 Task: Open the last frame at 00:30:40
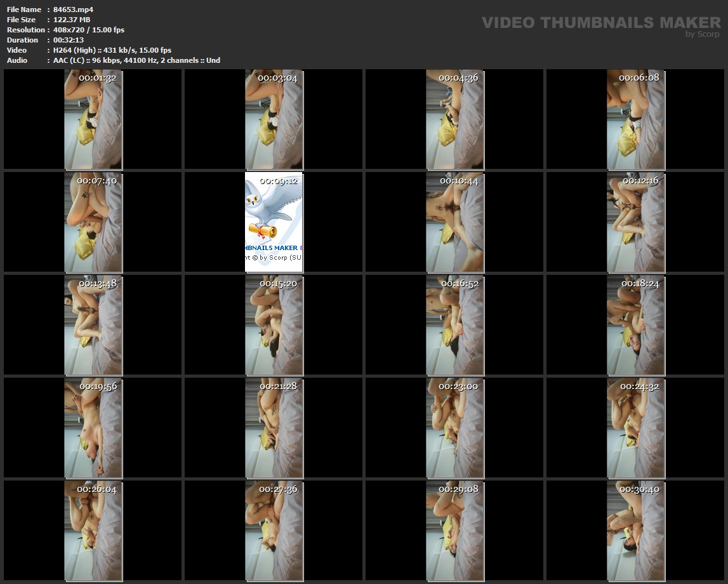tap(635, 531)
